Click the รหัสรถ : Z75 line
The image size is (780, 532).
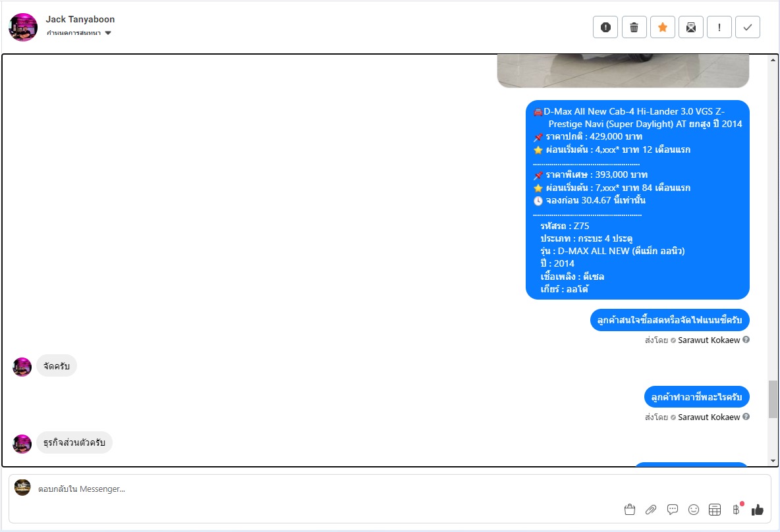coord(565,226)
